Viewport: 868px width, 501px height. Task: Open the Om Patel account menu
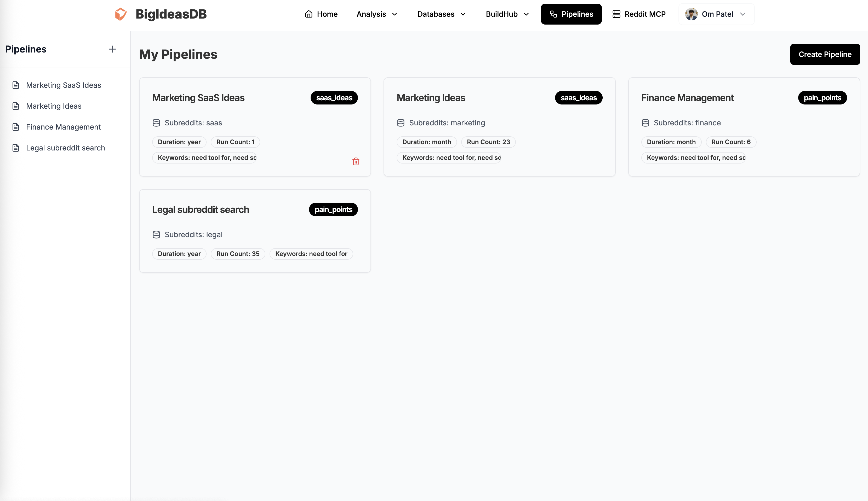coord(716,14)
